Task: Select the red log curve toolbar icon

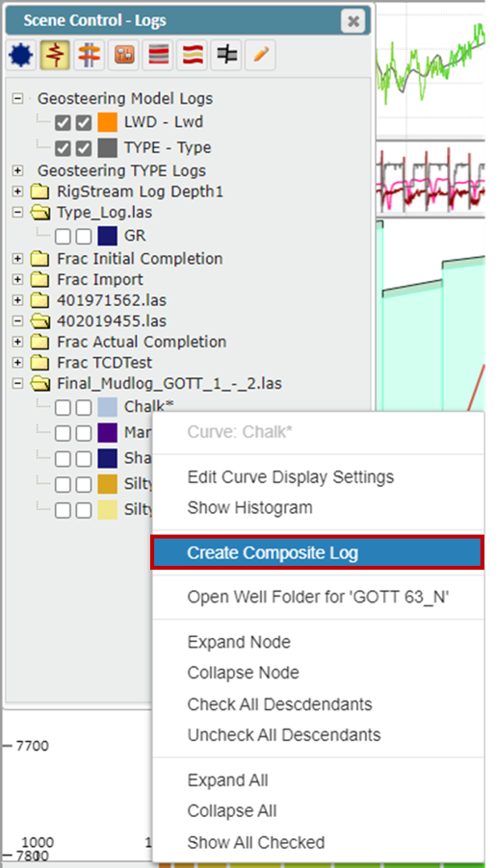Action: [x=55, y=55]
